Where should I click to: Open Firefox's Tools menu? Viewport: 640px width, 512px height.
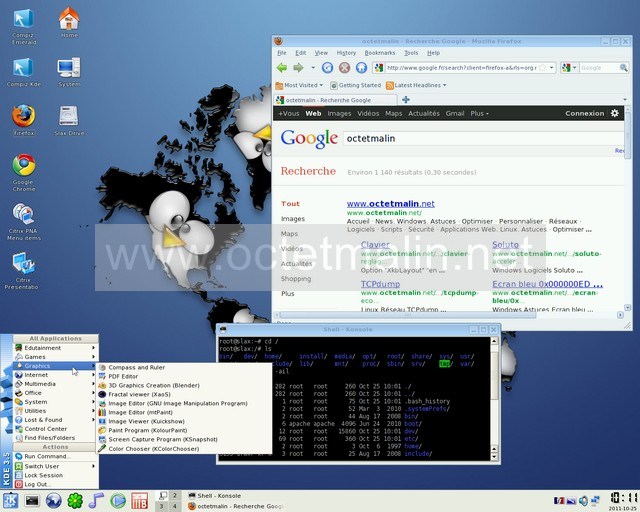[411, 53]
